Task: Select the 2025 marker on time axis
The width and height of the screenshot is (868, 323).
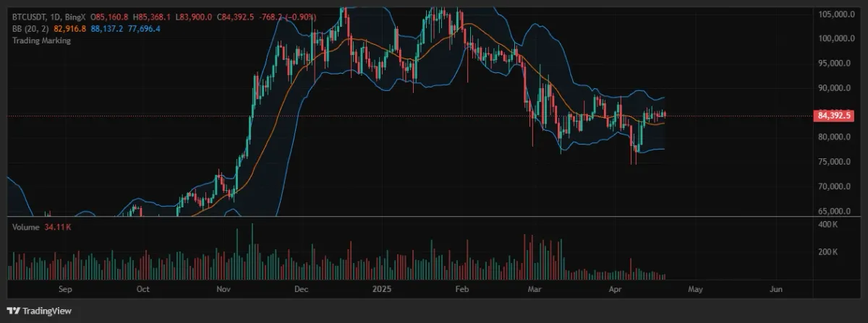Action: click(381, 290)
